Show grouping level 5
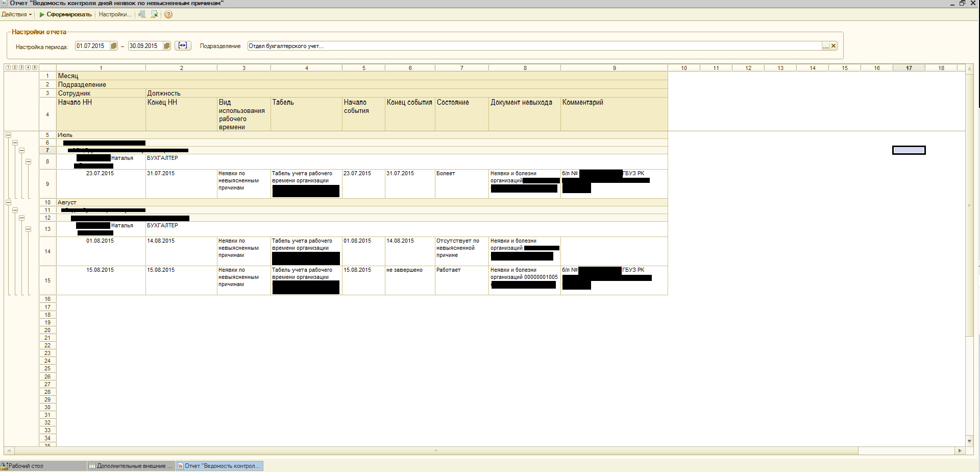 [x=35, y=67]
